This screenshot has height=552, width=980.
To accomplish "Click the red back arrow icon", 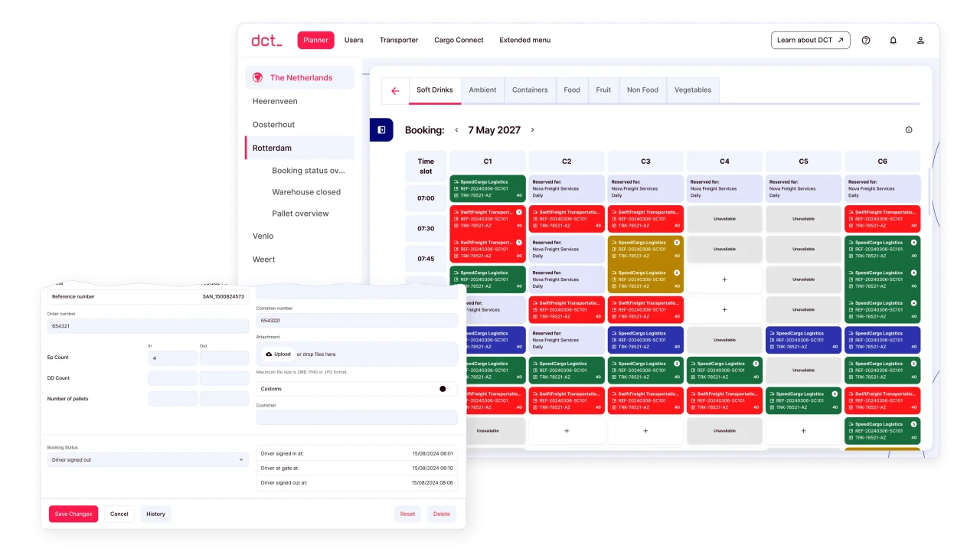I will click(395, 90).
